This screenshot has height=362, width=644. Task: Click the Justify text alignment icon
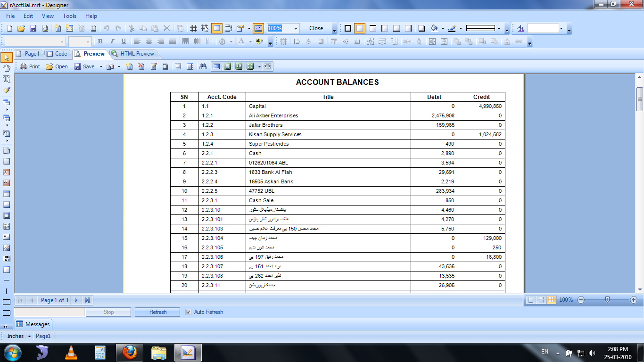click(x=173, y=41)
